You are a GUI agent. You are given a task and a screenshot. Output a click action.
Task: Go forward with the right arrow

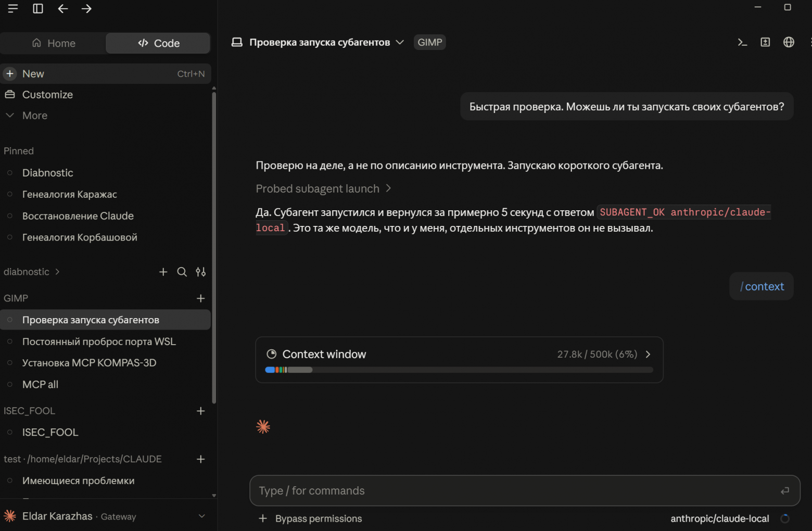87,9
